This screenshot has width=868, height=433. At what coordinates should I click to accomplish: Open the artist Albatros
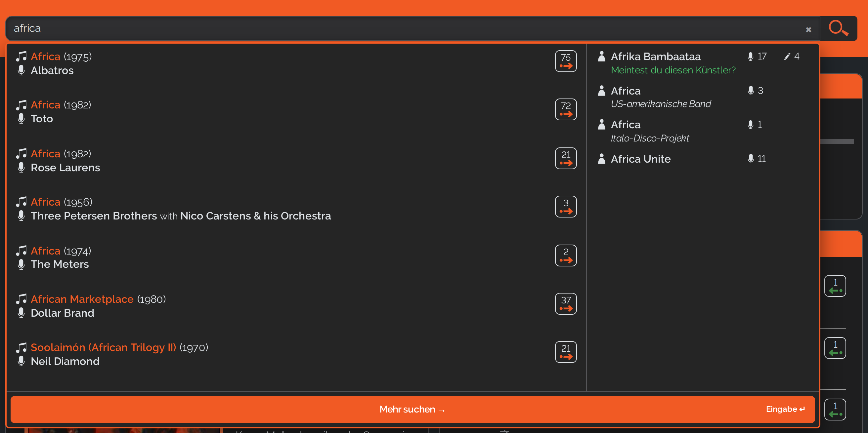click(52, 70)
